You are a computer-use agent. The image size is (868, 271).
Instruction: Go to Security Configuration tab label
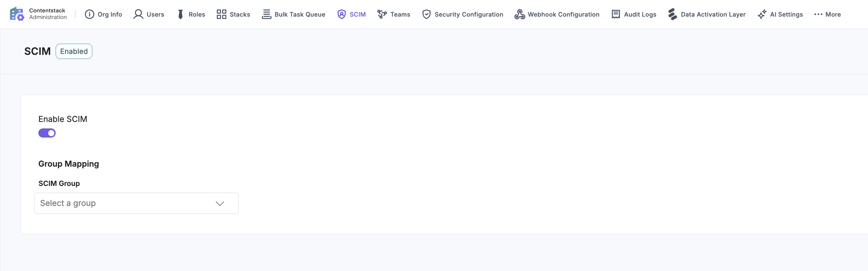(x=469, y=14)
